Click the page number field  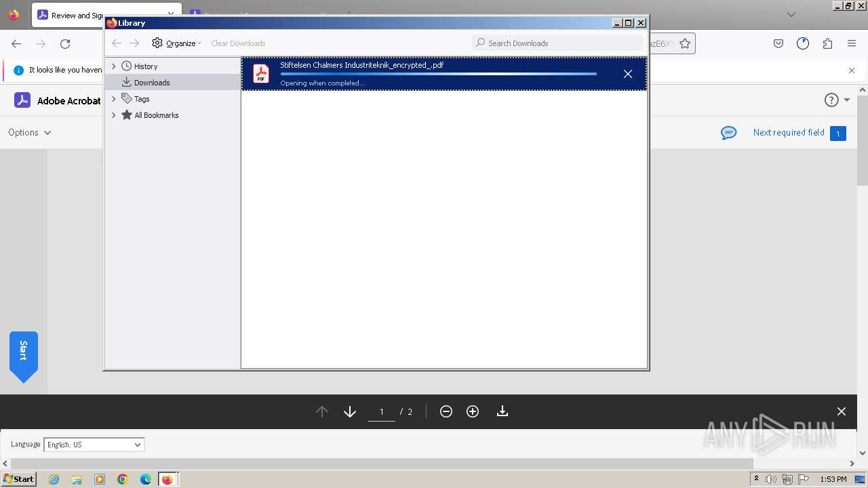click(382, 411)
